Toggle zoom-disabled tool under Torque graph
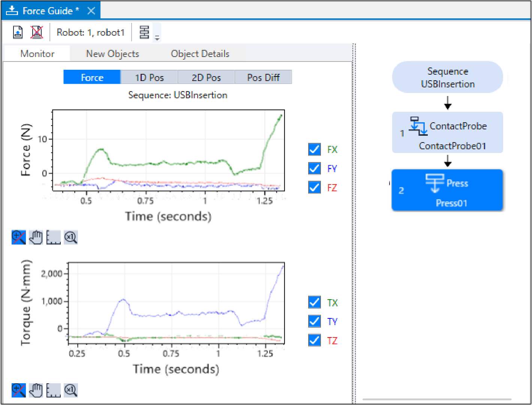 [19, 390]
